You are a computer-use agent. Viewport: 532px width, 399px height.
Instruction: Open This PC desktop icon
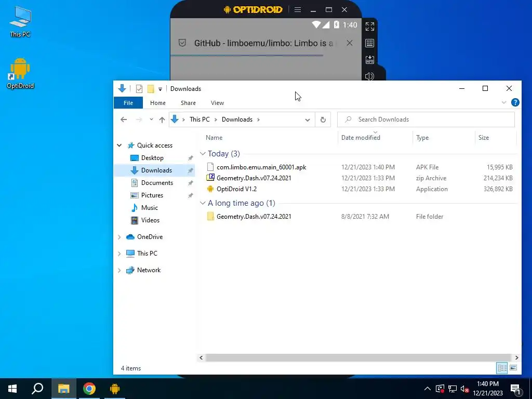20,22
